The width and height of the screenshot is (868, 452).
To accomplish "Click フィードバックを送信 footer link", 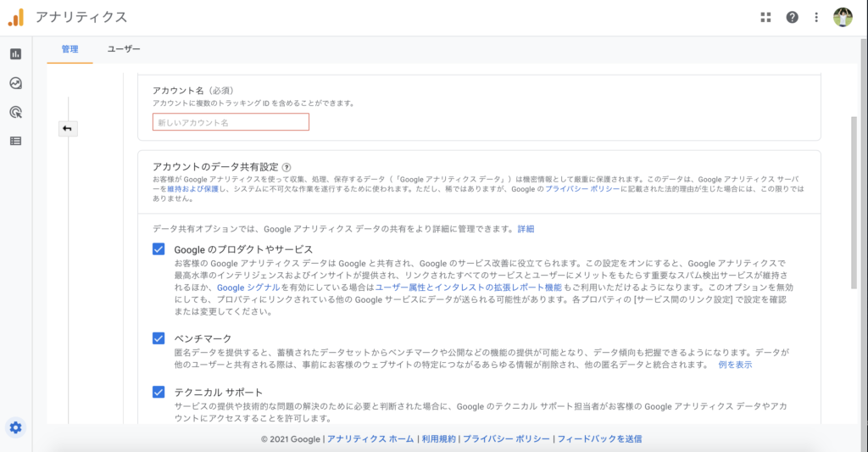I will coord(599,438).
